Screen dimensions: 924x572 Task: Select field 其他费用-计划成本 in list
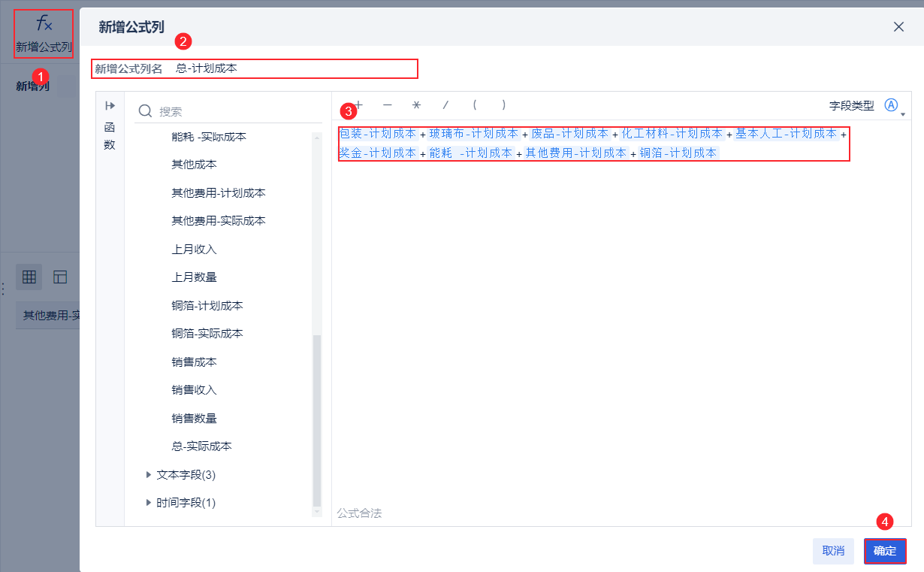point(219,193)
